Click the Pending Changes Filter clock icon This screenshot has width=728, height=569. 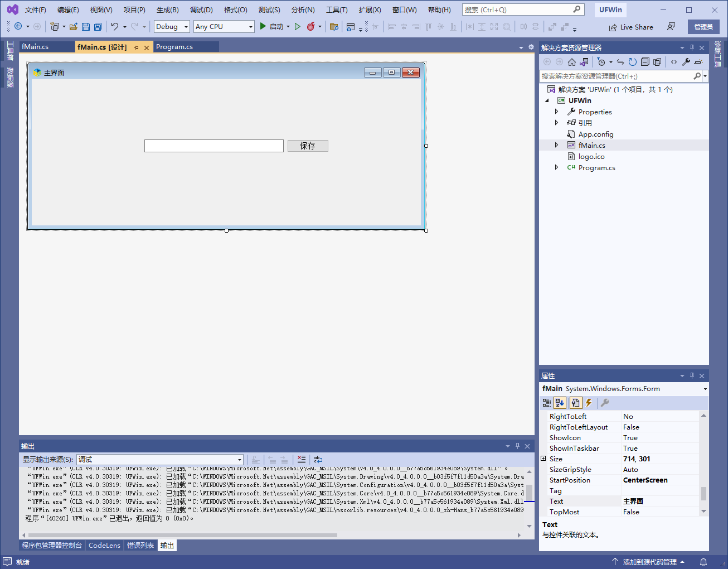click(x=601, y=62)
